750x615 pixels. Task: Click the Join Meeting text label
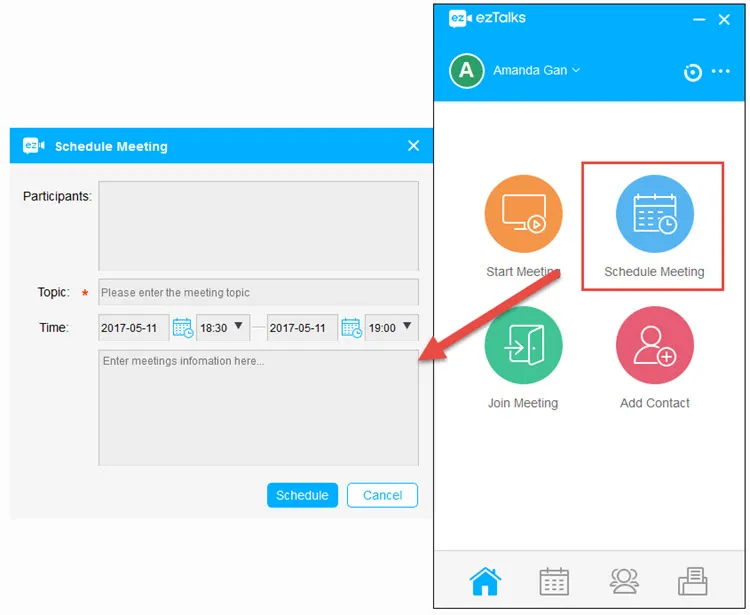(523, 403)
